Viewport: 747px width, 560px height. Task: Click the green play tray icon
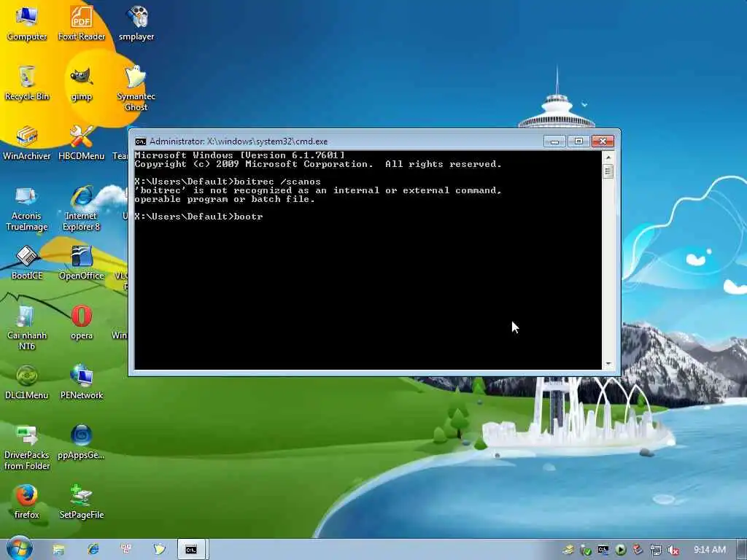tap(620, 550)
